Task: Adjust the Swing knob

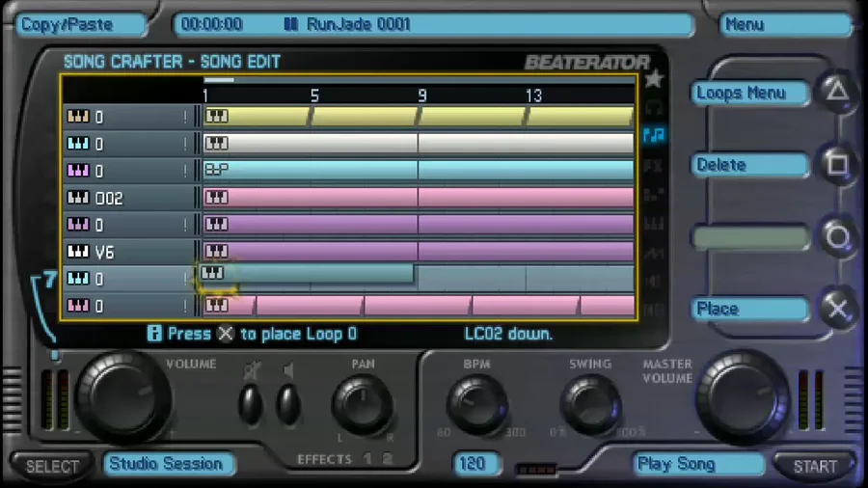Action: point(589,404)
